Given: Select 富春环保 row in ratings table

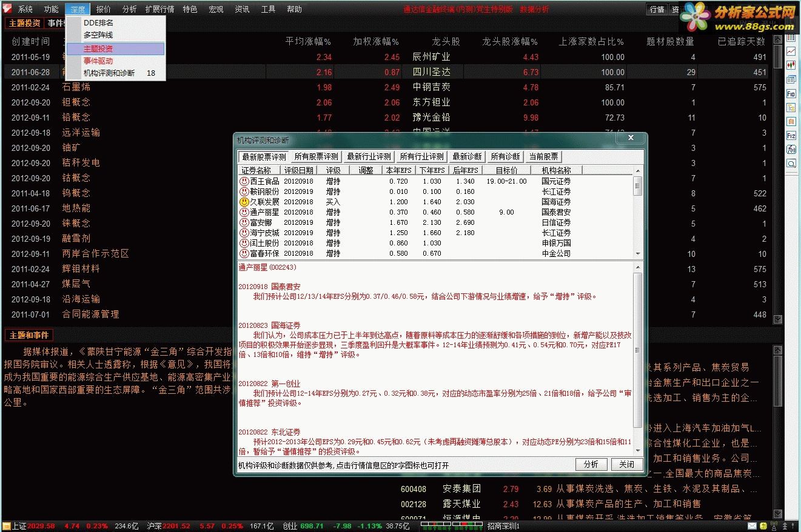Looking at the screenshot, I should click(x=435, y=253).
